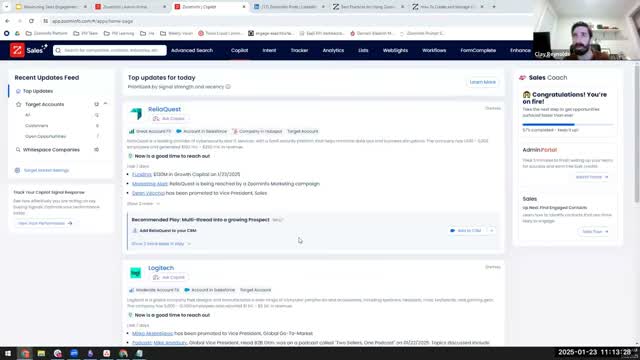Go to the Copilot nav item
This screenshot has height=360, width=640.
[240, 51]
